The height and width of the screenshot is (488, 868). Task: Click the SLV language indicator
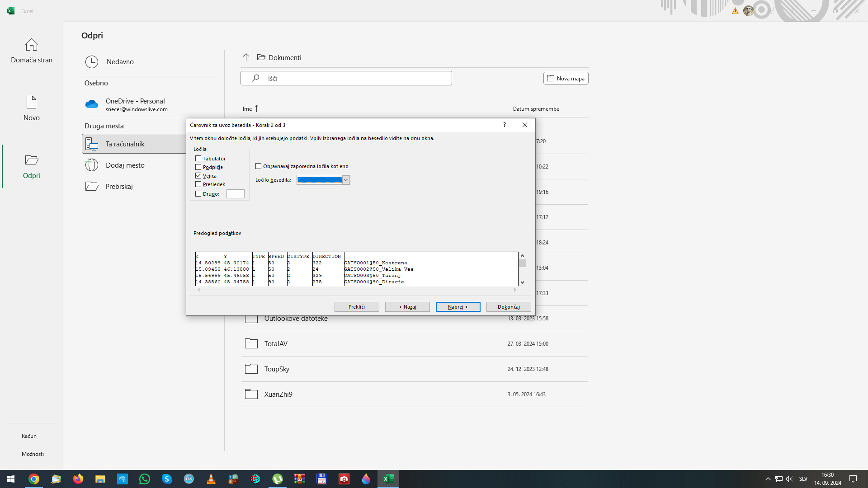pos(803,479)
